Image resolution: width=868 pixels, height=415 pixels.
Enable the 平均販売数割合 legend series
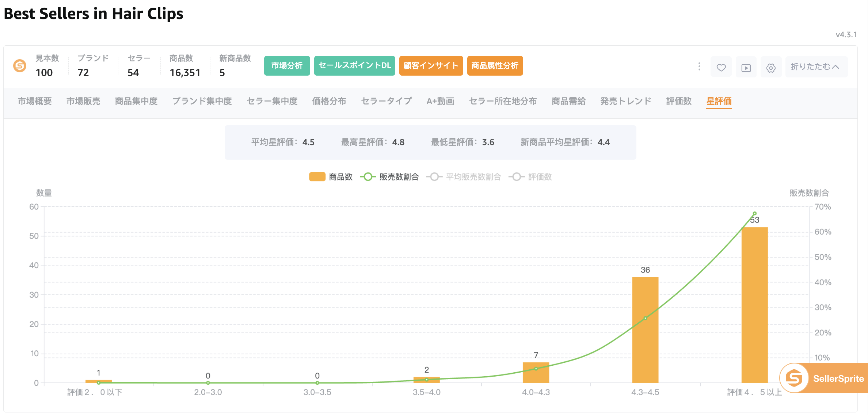[x=464, y=177]
